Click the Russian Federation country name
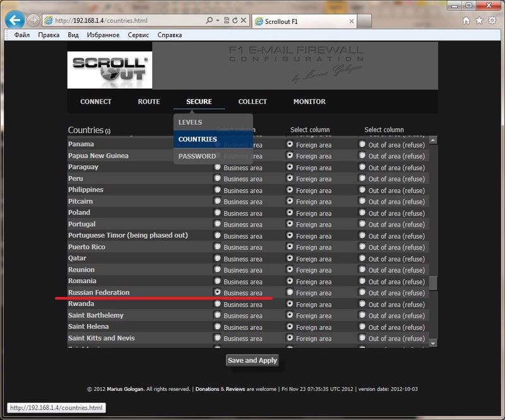 point(99,293)
